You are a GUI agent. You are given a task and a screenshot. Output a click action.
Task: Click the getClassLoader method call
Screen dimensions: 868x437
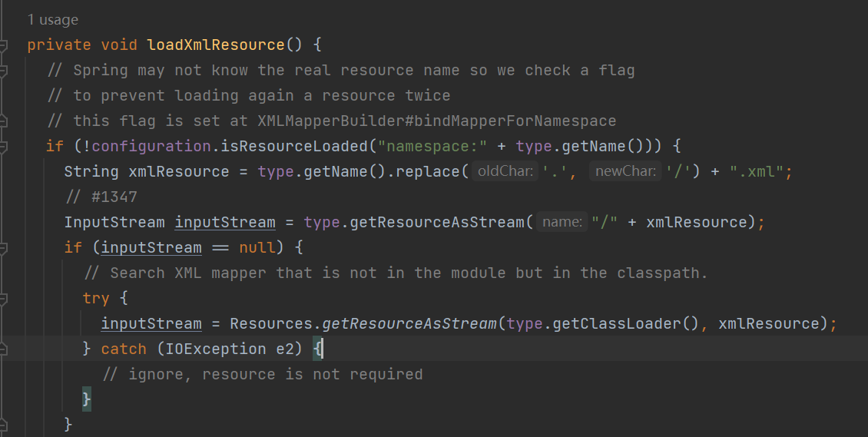(636, 323)
